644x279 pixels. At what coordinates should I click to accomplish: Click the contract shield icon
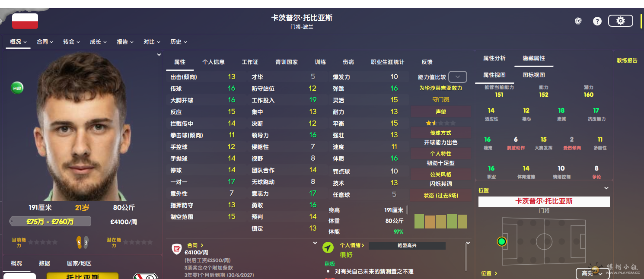pyautogui.click(x=176, y=249)
